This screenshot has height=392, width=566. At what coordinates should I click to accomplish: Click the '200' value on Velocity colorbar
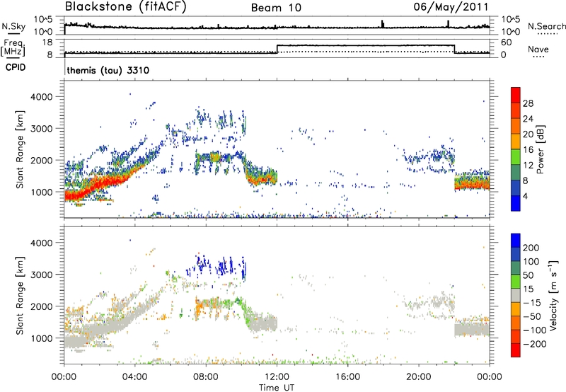(x=531, y=248)
